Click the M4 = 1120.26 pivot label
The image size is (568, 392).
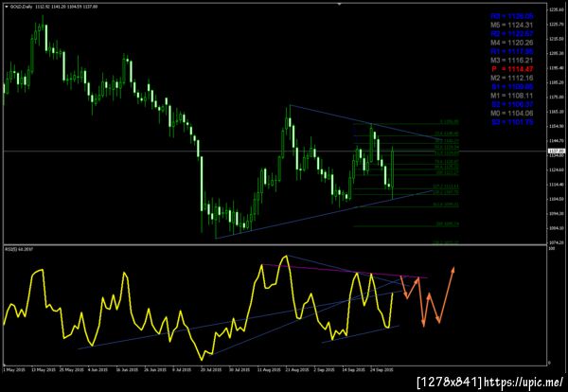click(512, 43)
